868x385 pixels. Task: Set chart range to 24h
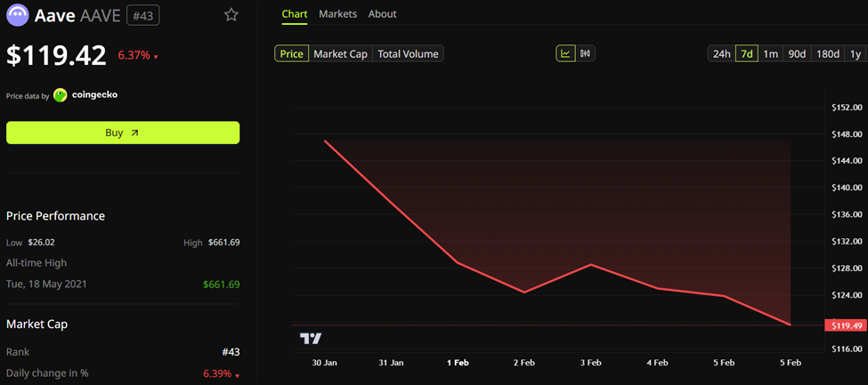click(721, 54)
